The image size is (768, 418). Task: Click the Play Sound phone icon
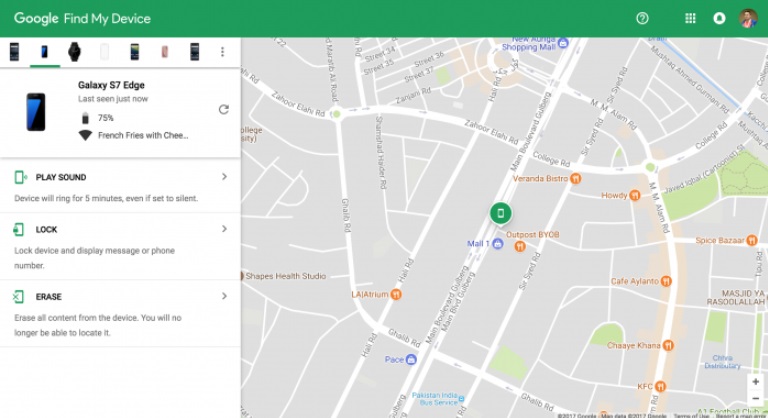(20, 177)
